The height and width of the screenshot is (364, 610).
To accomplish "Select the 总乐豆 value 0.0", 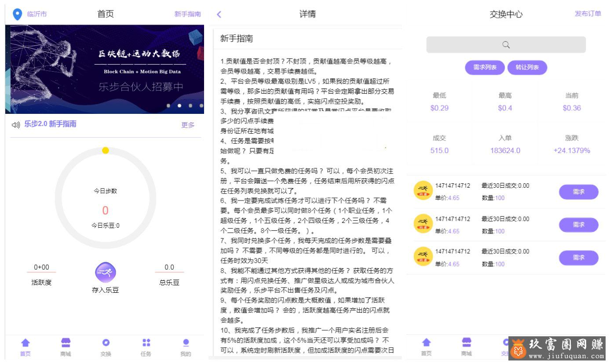I will click(169, 267).
